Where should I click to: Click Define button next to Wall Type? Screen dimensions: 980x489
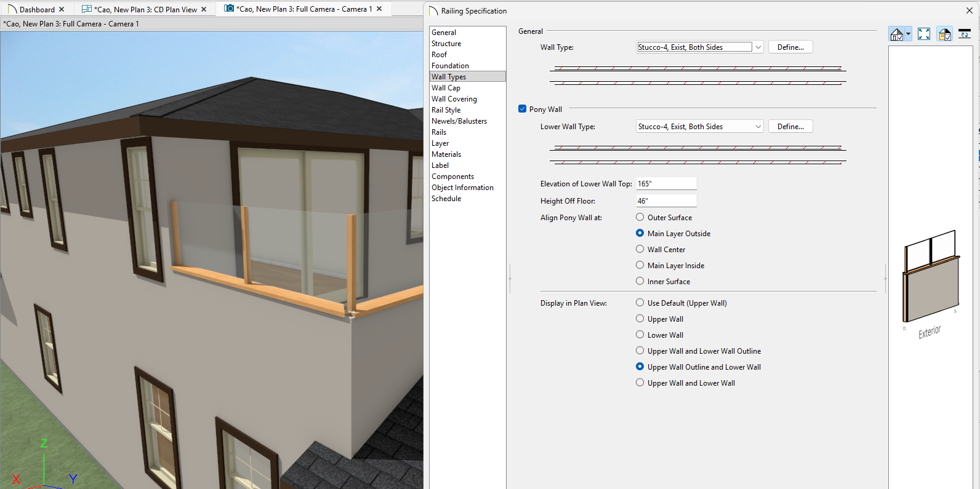click(790, 47)
